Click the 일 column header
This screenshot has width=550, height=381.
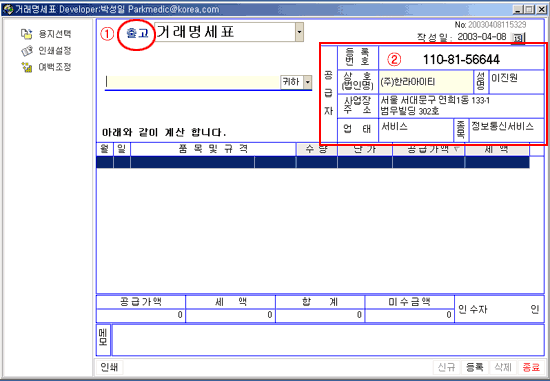pos(122,149)
